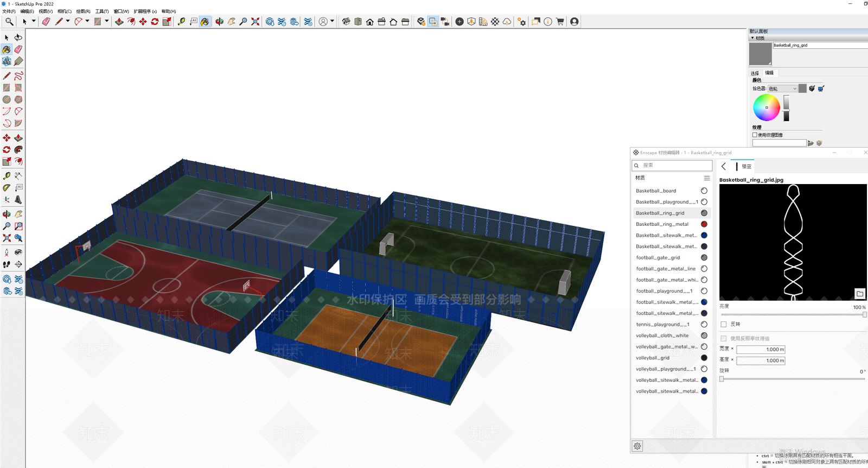Click the color wheel in materials tray

767,107
